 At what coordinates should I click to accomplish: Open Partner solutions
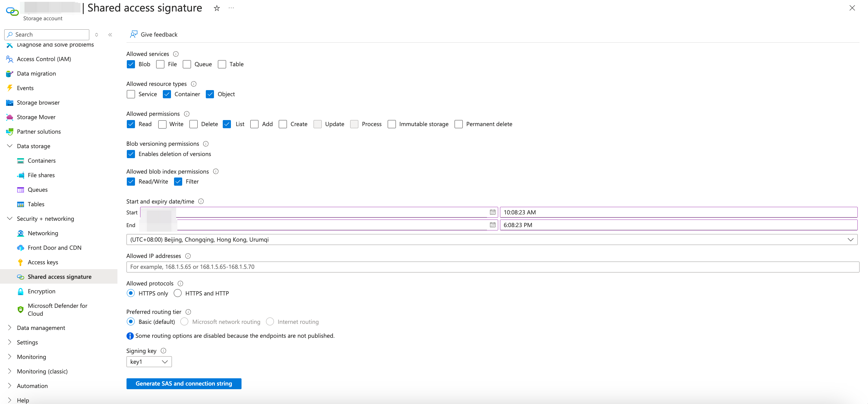[x=39, y=131]
